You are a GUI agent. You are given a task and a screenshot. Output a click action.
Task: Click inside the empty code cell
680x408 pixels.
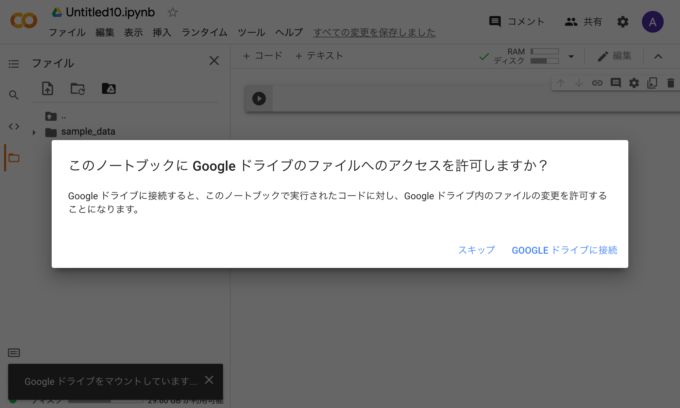pyautogui.click(x=474, y=98)
